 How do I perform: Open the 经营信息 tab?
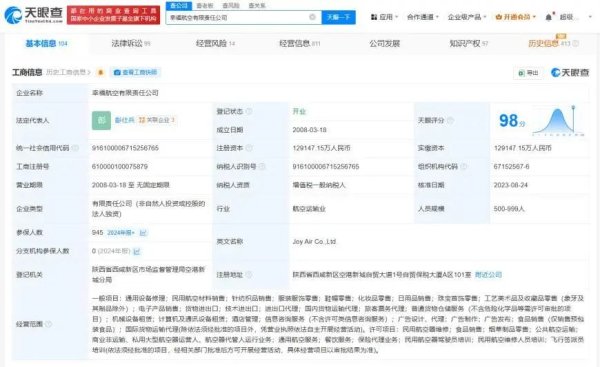click(300, 44)
